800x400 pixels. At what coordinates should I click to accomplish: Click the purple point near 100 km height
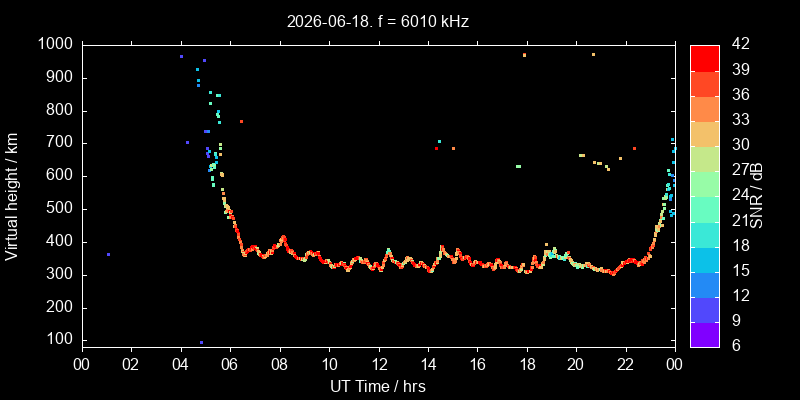click(x=201, y=342)
